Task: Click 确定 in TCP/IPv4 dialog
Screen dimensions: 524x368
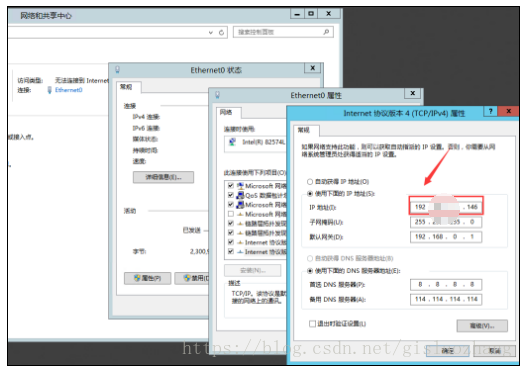Action: (x=447, y=351)
